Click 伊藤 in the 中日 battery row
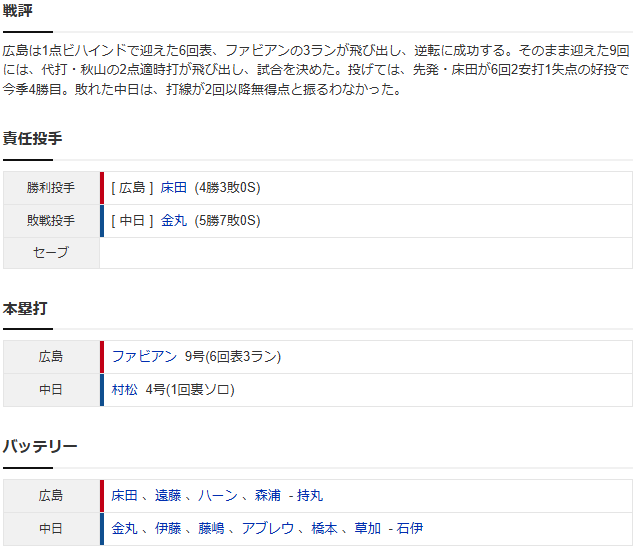636x550 pixels. (168, 528)
